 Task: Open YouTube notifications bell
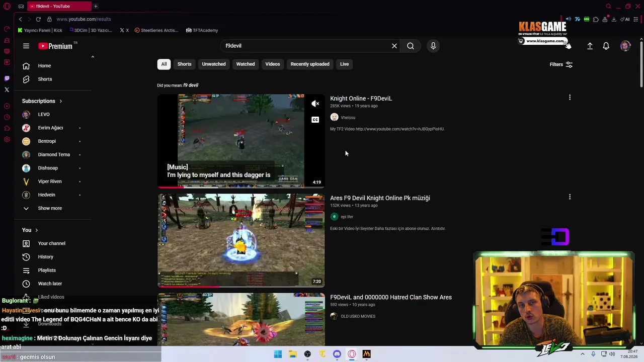pos(606,46)
